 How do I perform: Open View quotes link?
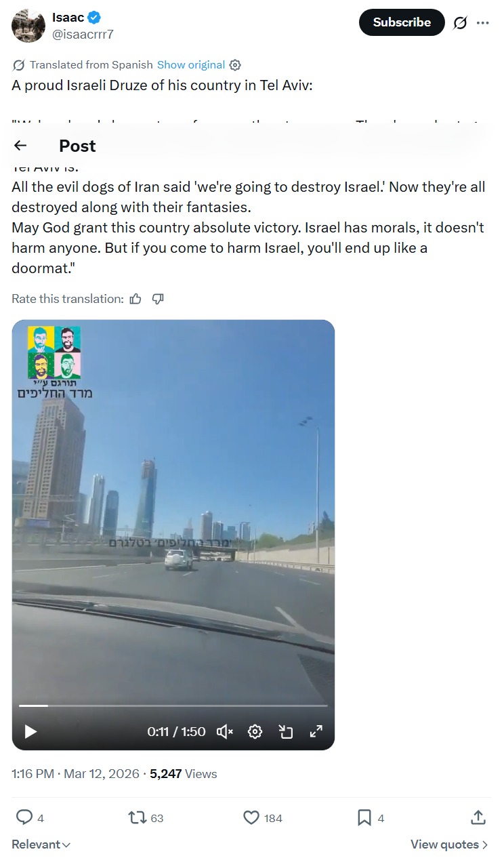pos(450,844)
